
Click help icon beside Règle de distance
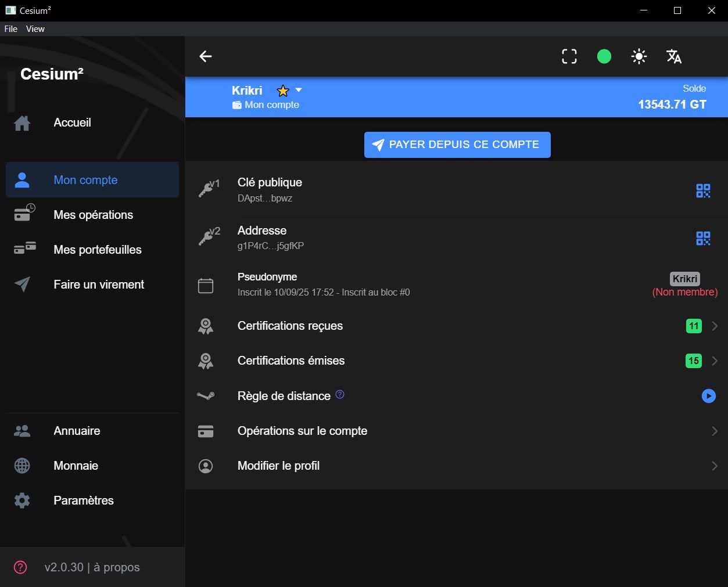(340, 394)
